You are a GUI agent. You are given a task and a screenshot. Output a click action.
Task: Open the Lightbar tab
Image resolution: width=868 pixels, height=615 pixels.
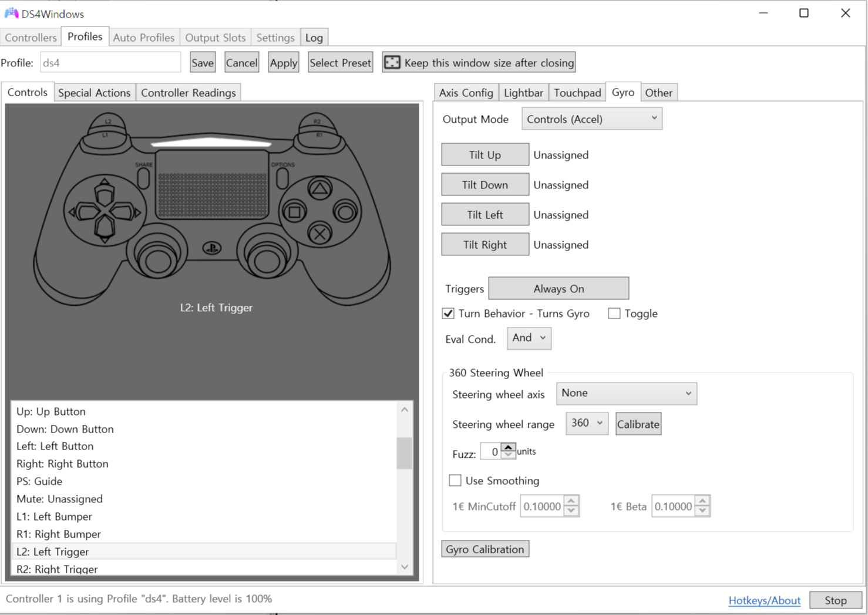point(523,93)
